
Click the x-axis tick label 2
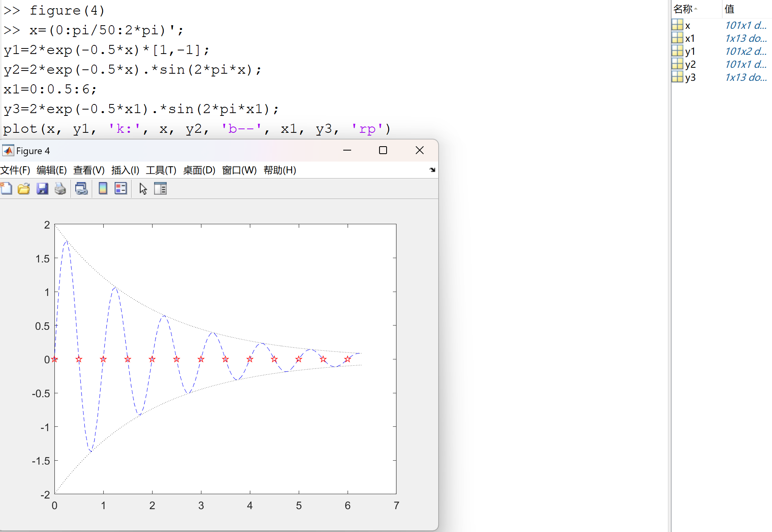pyautogui.click(x=152, y=506)
